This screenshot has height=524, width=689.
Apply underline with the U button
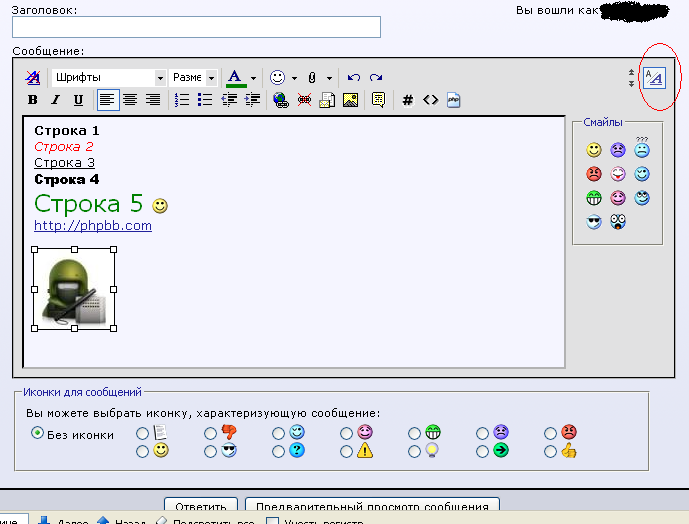(77, 100)
